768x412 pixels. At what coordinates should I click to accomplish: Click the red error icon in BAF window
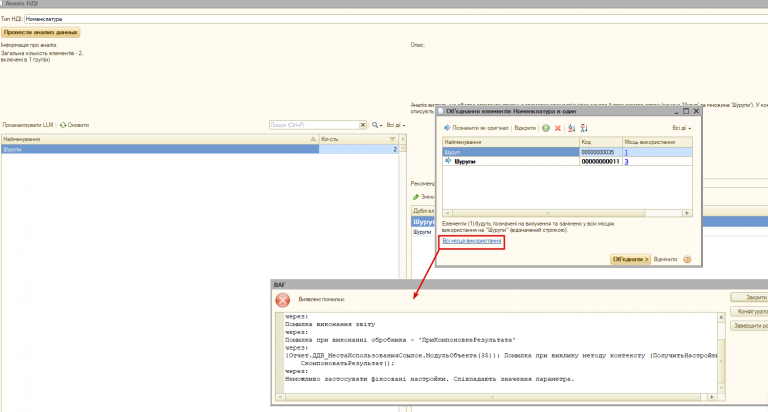pyautogui.click(x=283, y=300)
